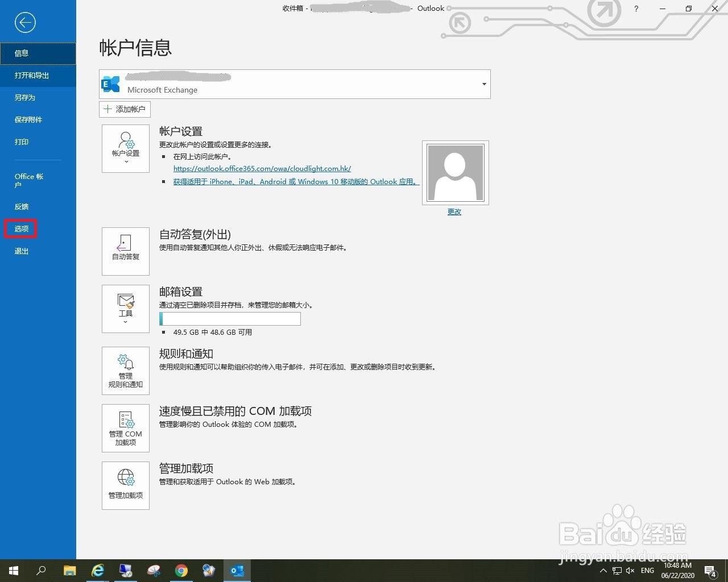Click the profile photo placeholder
The width and height of the screenshot is (728, 582).
point(456,173)
